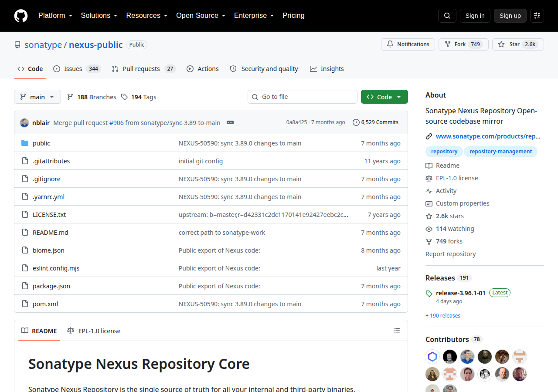Click the repository topic tag
Image resolution: width=558 pixels, height=392 pixels.
[x=444, y=152]
